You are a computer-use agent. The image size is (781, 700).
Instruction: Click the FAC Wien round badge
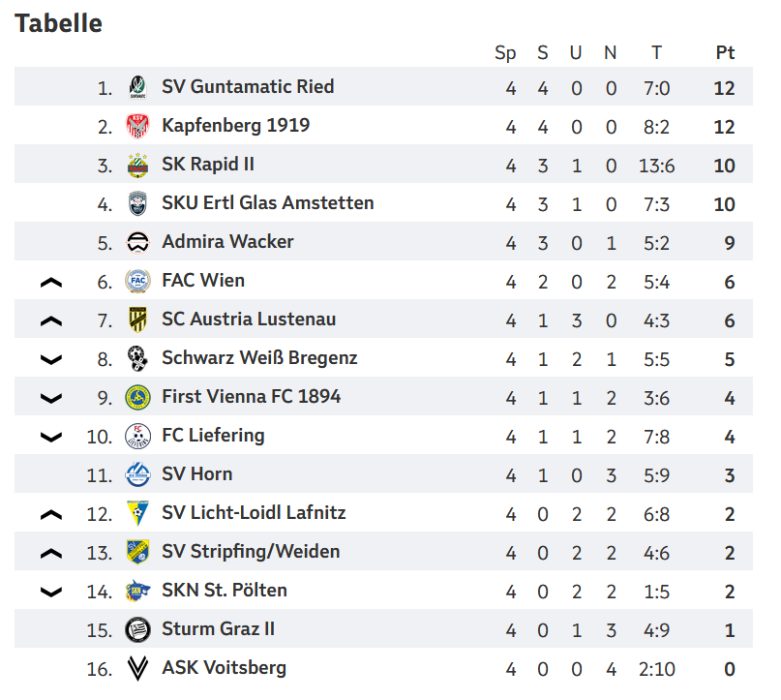[137, 281]
